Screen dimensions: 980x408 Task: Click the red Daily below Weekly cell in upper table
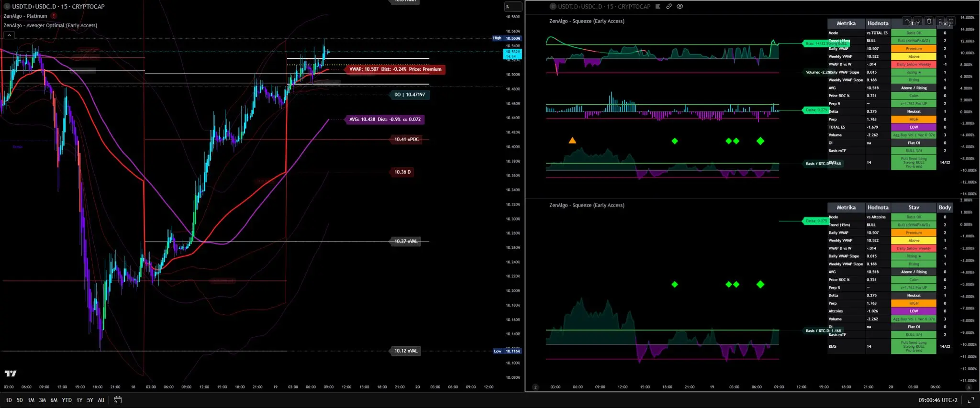[x=913, y=65]
